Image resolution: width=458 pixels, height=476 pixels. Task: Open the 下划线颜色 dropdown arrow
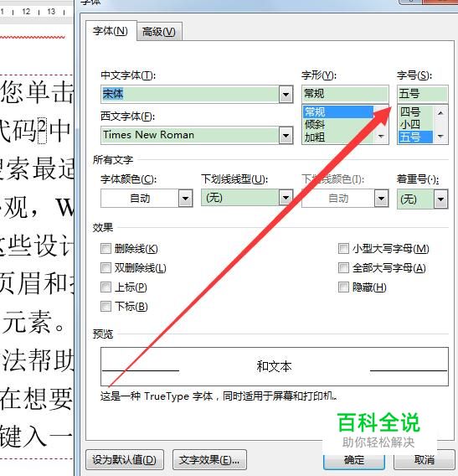(x=381, y=199)
